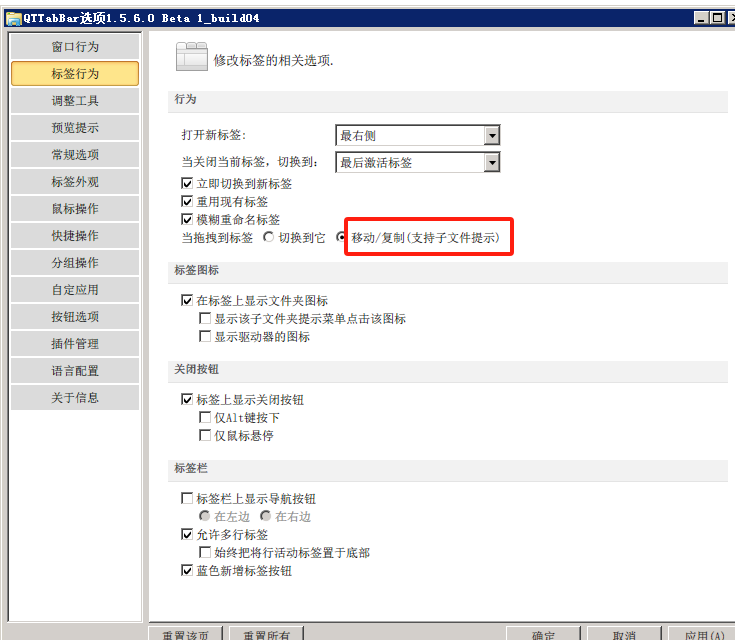
Task: Maximize the QTTabBar options window
Action: pos(718,18)
